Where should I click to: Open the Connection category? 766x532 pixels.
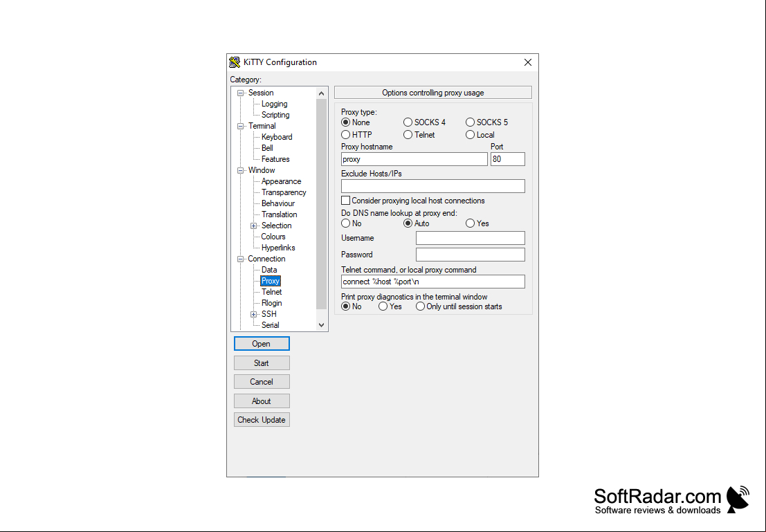266,259
